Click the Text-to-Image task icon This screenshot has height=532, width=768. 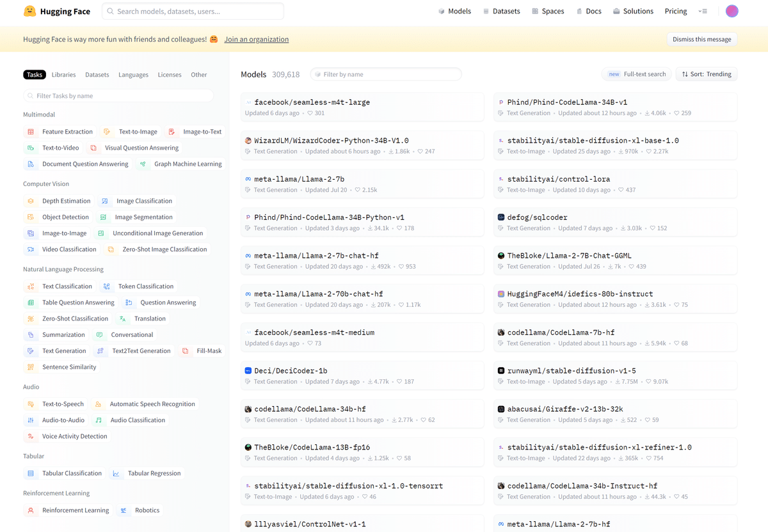(107, 132)
